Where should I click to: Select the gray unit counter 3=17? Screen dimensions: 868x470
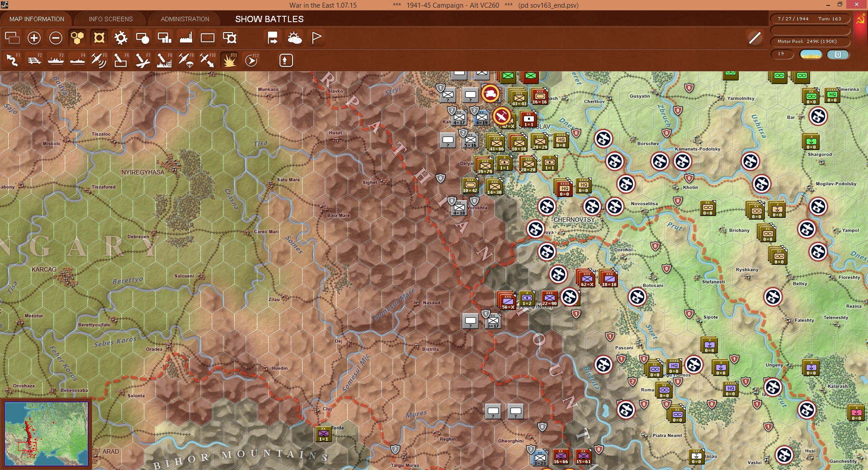click(493, 320)
